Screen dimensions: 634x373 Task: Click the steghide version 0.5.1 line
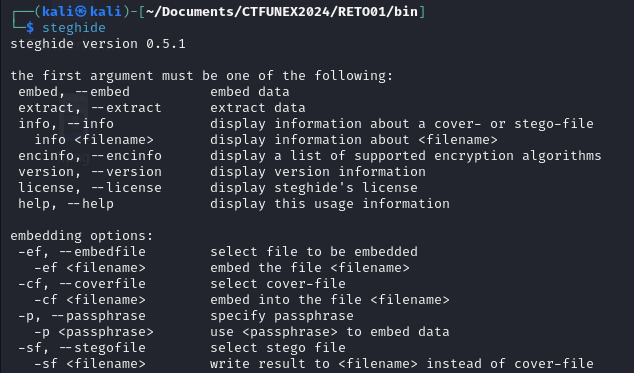click(98, 44)
